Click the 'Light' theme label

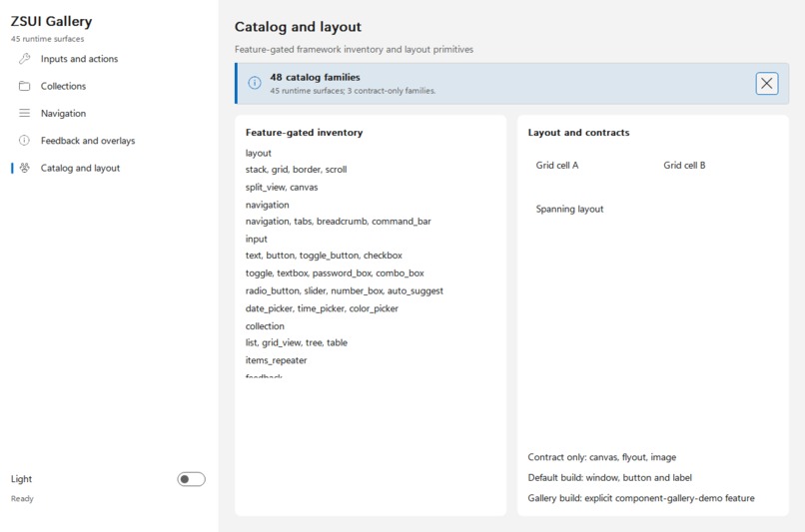pyautogui.click(x=21, y=479)
